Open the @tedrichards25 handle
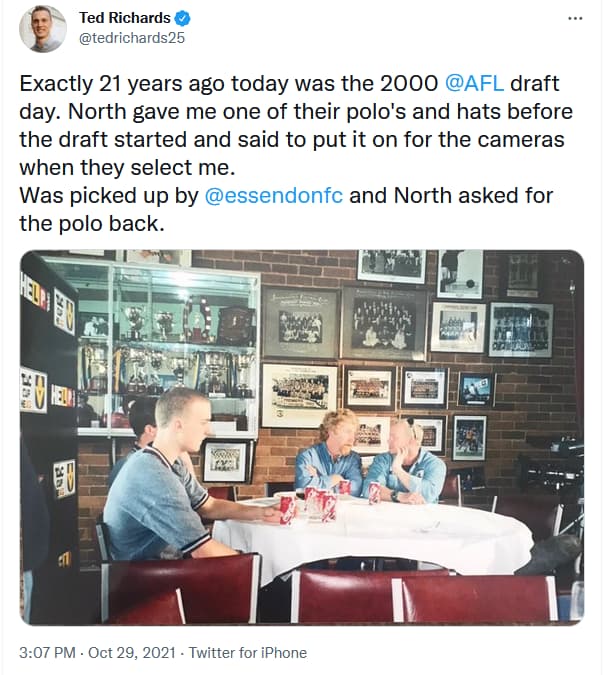The height and width of the screenshot is (675, 603). point(132,38)
